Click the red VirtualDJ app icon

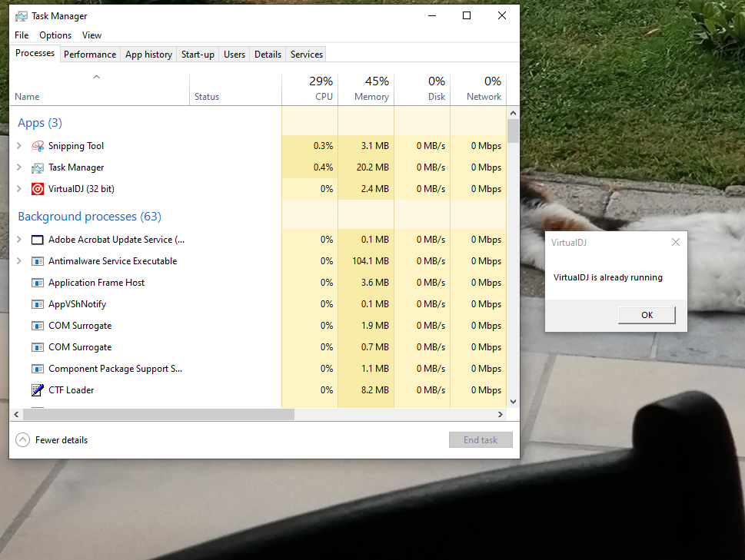pyautogui.click(x=38, y=189)
